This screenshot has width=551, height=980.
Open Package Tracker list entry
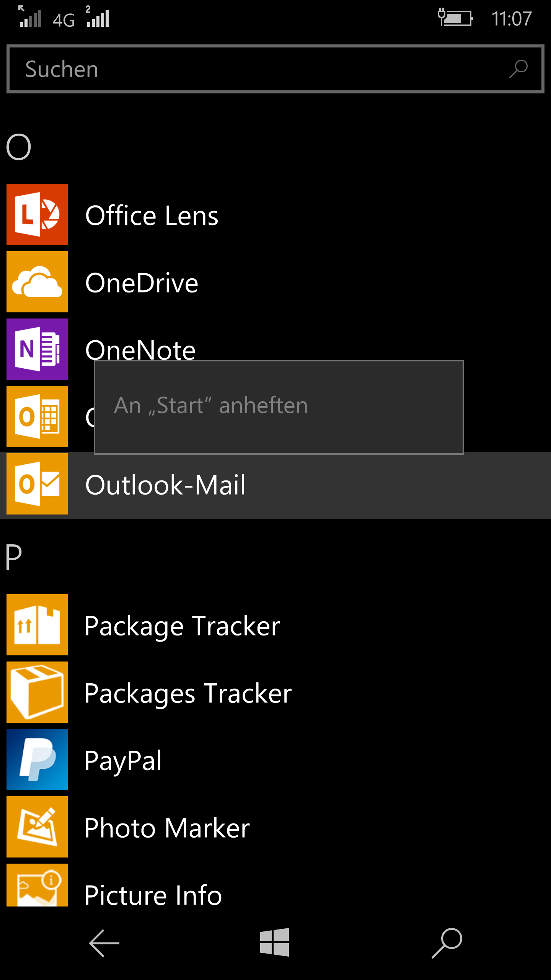(x=182, y=626)
